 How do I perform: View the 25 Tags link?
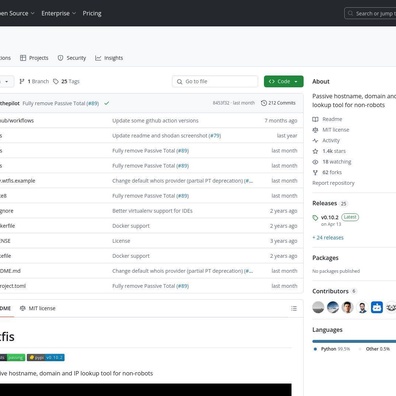coord(66,81)
